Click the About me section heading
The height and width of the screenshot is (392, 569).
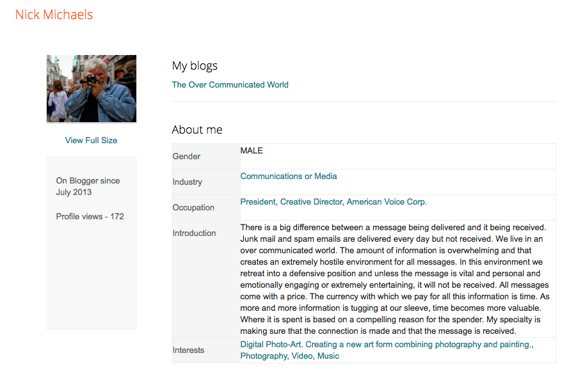(x=197, y=130)
